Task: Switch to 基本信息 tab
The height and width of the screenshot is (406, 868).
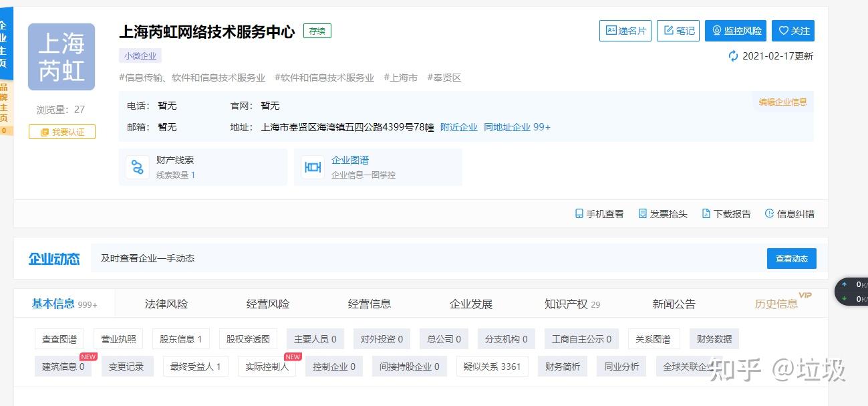Action: tap(64, 304)
